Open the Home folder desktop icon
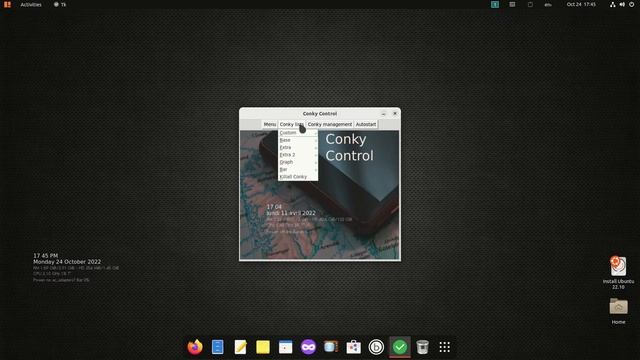This screenshot has height=360, width=640. [618, 311]
